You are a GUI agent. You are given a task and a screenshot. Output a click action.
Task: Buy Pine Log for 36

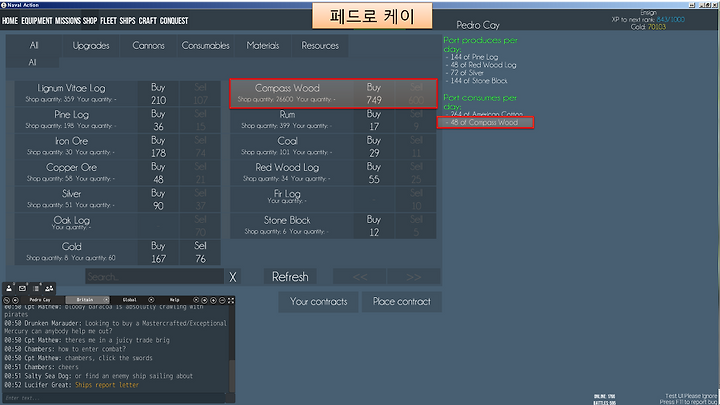[158, 120]
